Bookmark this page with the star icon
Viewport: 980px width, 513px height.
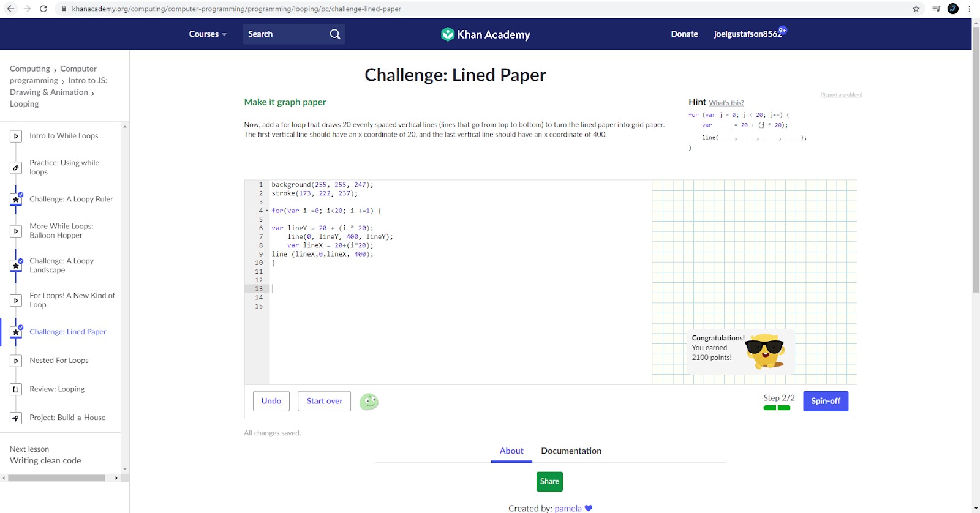pyautogui.click(x=916, y=9)
